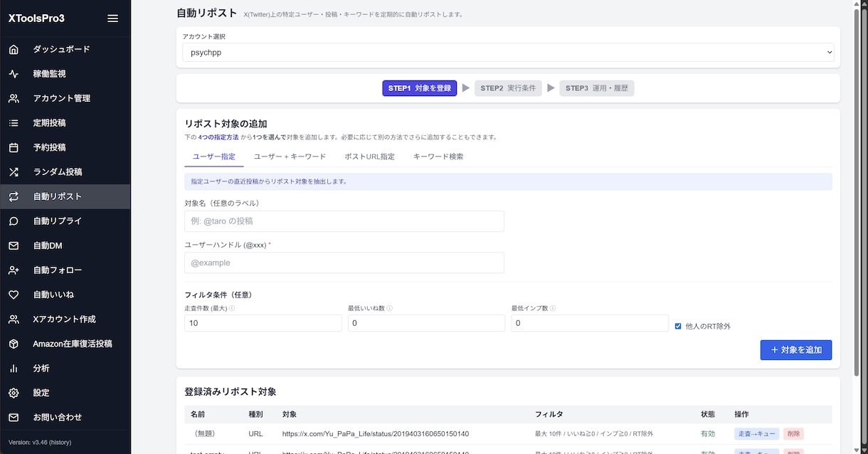This screenshot has width=868, height=454.
Task: Click the 最低いいね数 field showing 0
Action: click(x=426, y=323)
